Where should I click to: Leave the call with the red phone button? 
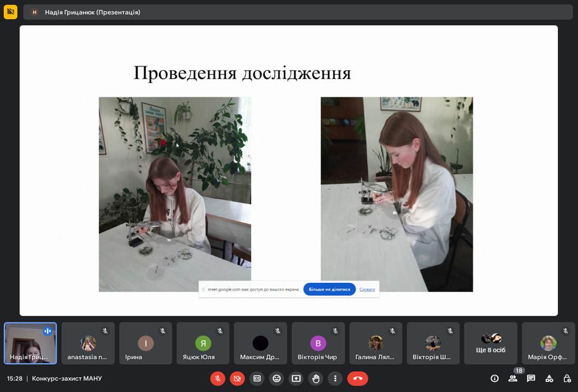tap(357, 378)
